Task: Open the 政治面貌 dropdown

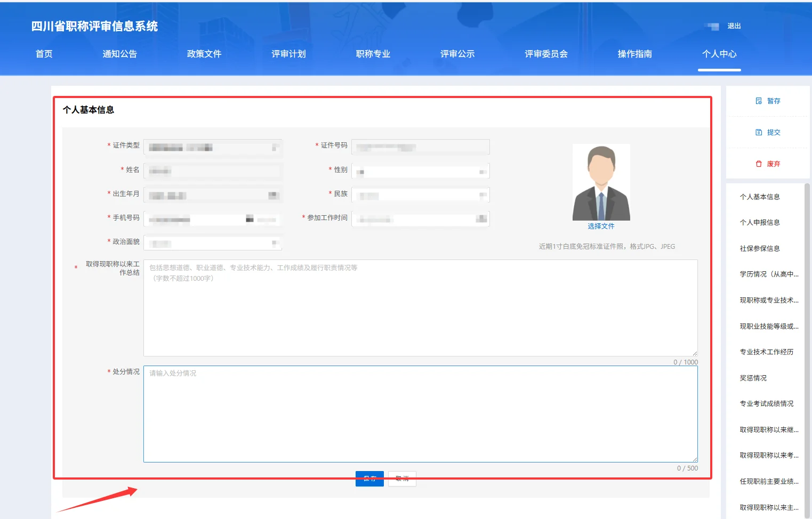Action: (x=276, y=242)
